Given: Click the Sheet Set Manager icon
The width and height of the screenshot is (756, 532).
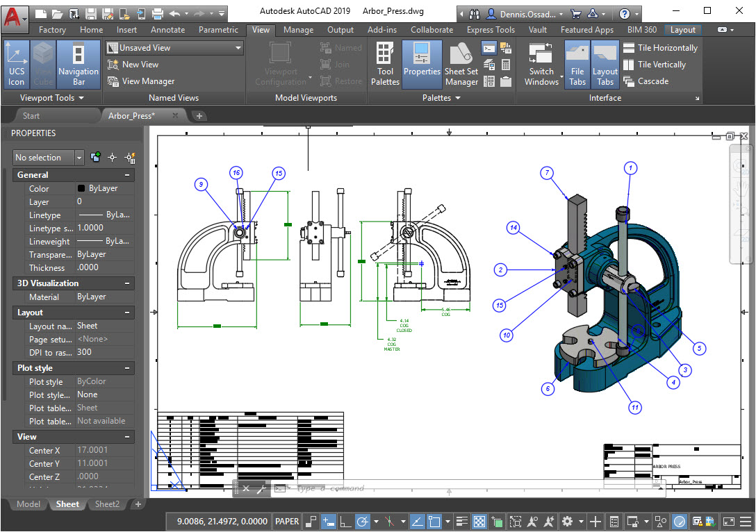Looking at the screenshot, I should [461, 64].
